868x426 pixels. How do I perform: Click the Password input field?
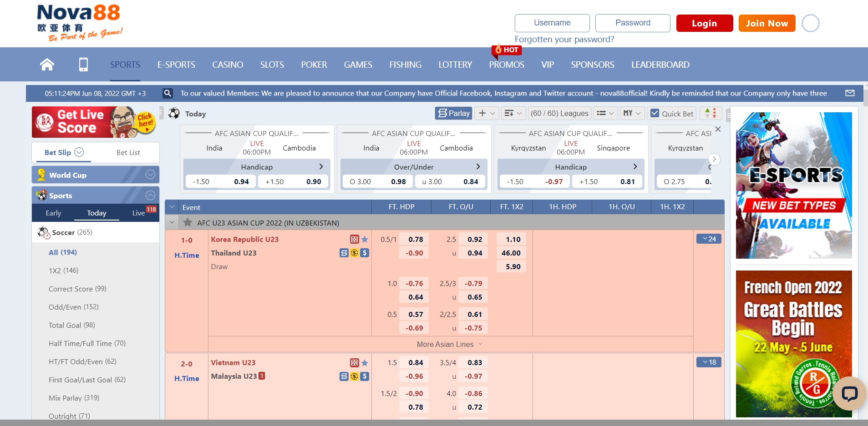point(633,23)
